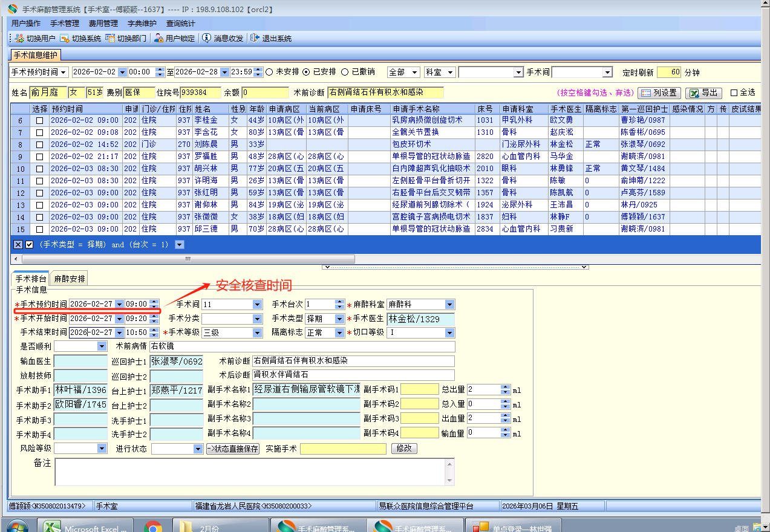Click the 消息收发 message info icon
This screenshot has width=770, height=532.
click(206, 38)
